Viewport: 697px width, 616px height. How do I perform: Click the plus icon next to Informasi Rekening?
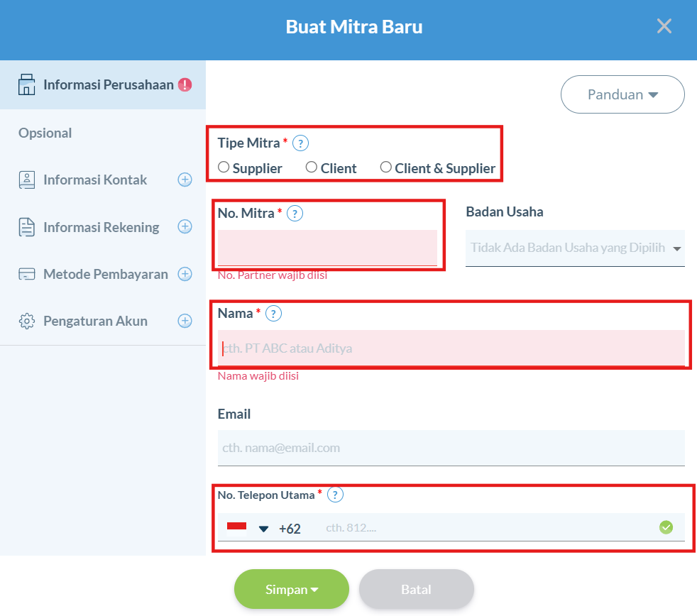[x=185, y=226]
